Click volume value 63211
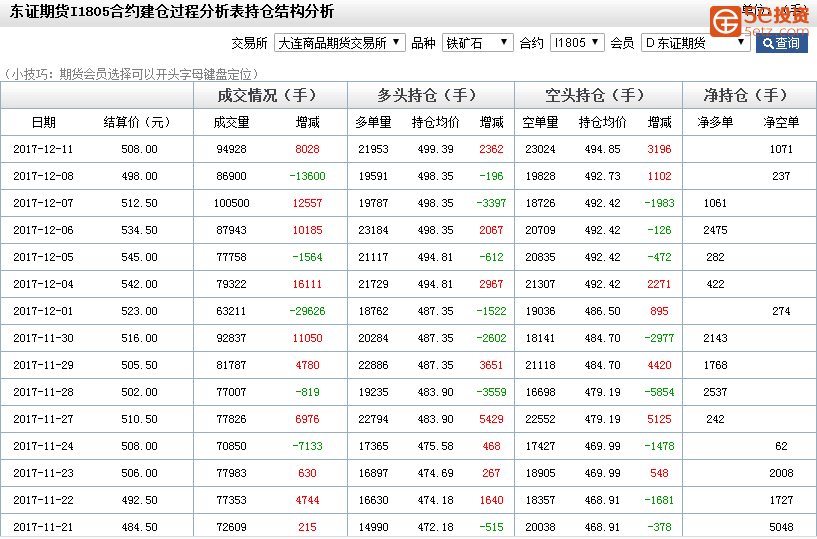The width and height of the screenshot is (817, 539). click(x=231, y=311)
